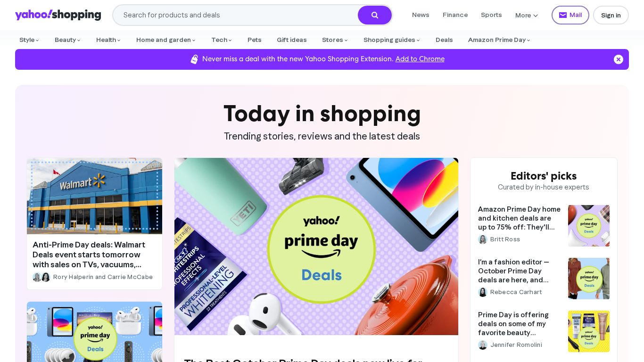Select the Pets menu item
Screen dimensions: 644x362
(x=255, y=40)
